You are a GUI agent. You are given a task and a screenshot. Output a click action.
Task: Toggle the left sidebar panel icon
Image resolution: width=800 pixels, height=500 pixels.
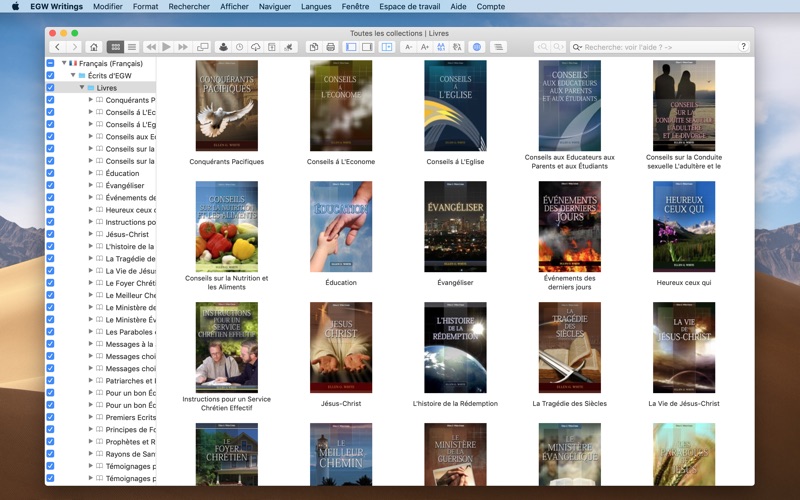(351, 47)
